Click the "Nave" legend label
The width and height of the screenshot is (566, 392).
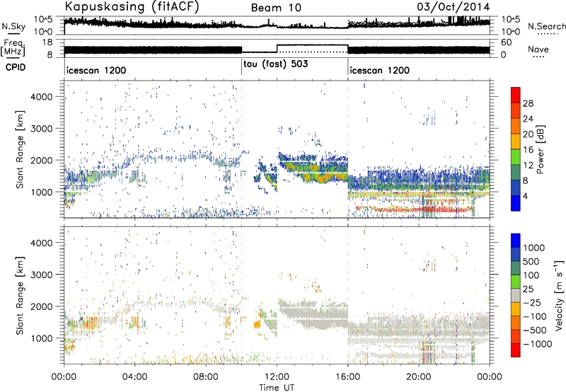coord(538,50)
